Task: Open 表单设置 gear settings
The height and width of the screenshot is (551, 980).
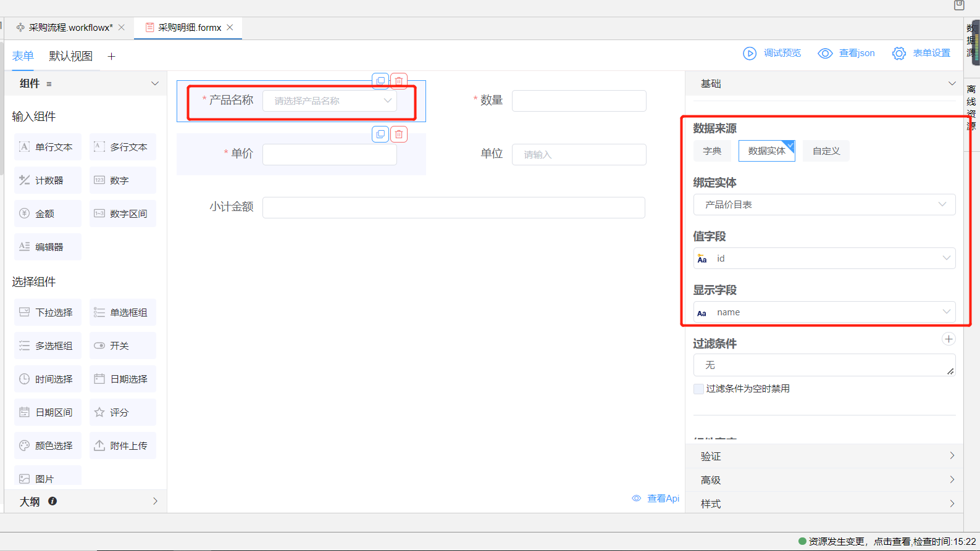Action: pos(898,54)
